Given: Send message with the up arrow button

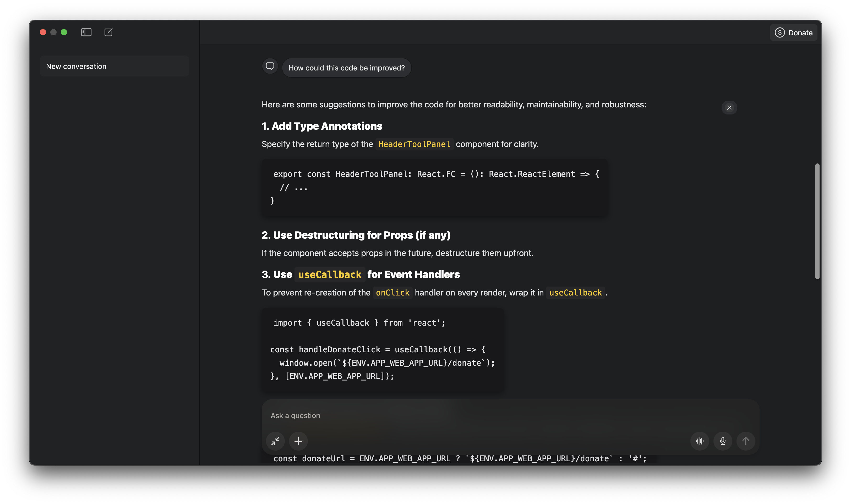Looking at the screenshot, I should point(746,441).
